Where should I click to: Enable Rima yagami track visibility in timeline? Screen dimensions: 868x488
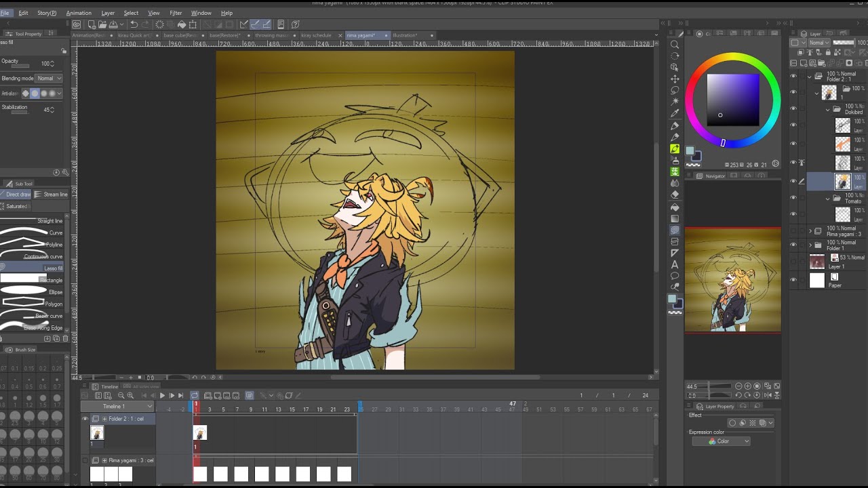pos(85,460)
